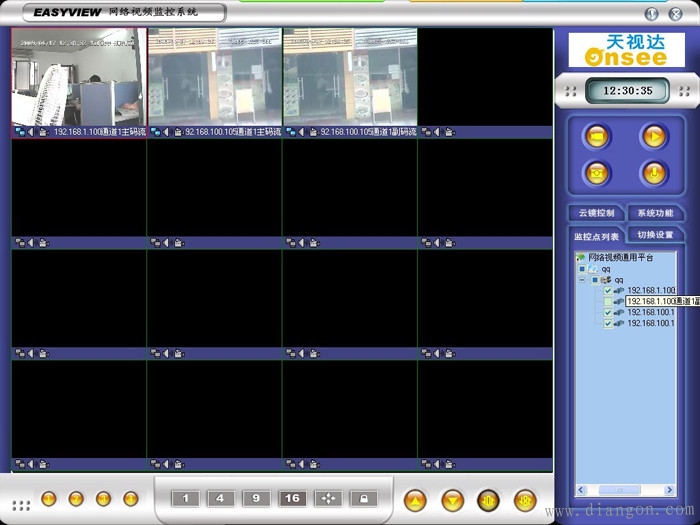Click the yellow playback arrow button
The width and height of the screenshot is (700, 525).
(654, 136)
